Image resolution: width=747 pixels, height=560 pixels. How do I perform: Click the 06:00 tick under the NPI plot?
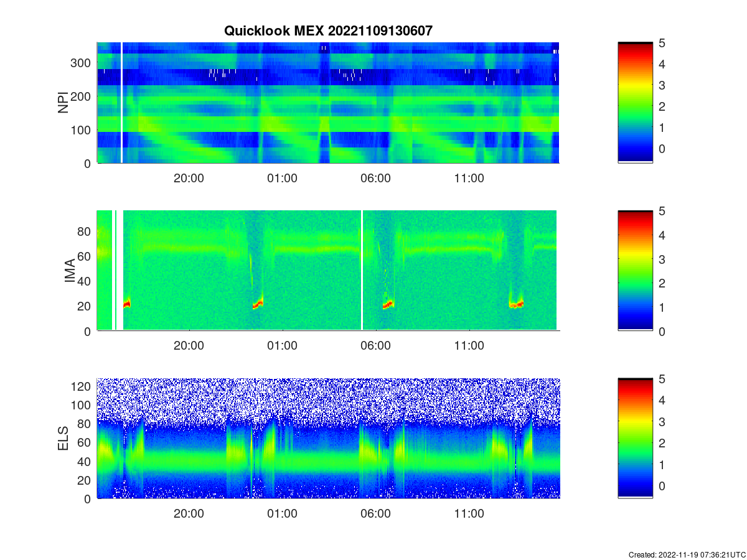coord(375,179)
